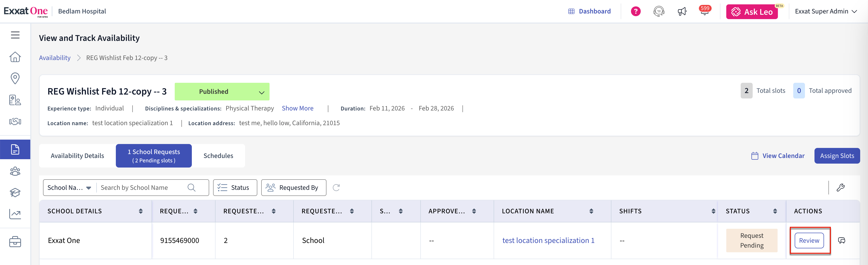Click the red help question mark icon
868x265 pixels.
[636, 12]
